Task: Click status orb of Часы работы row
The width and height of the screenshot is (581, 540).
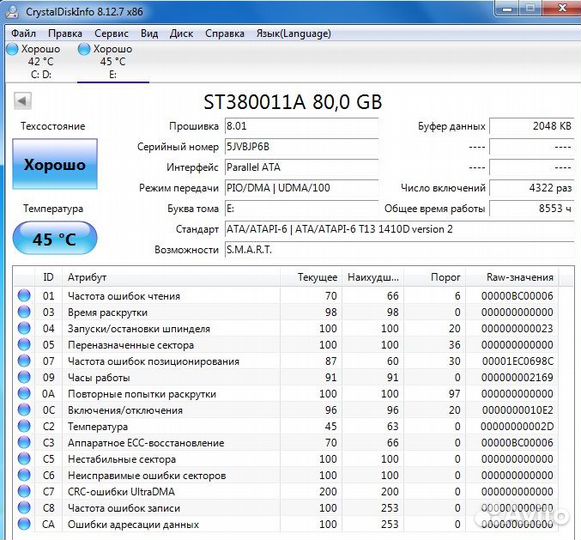Action: click(x=24, y=377)
